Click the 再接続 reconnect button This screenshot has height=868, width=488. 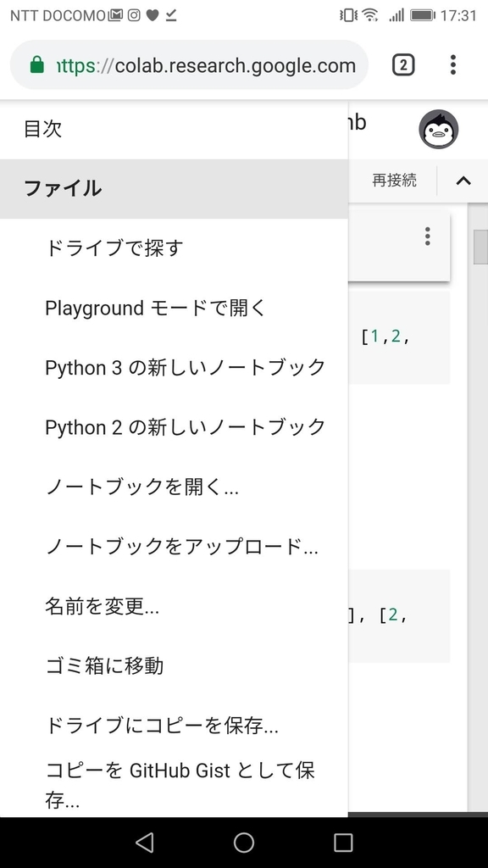tap(394, 181)
